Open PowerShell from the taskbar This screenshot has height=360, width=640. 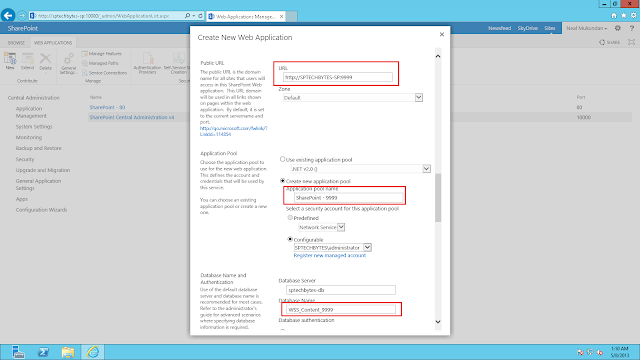point(43,352)
